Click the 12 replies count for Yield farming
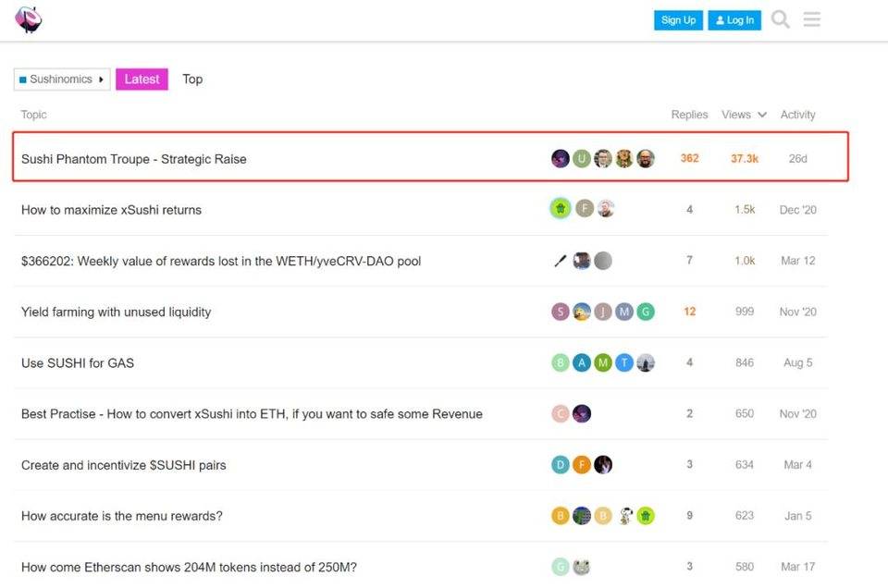 tap(689, 312)
